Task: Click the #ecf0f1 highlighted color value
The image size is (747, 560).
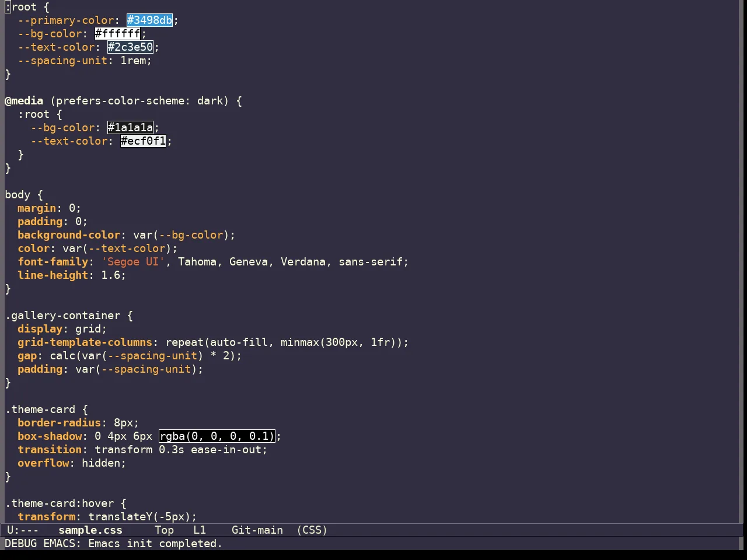Action: point(143,141)
